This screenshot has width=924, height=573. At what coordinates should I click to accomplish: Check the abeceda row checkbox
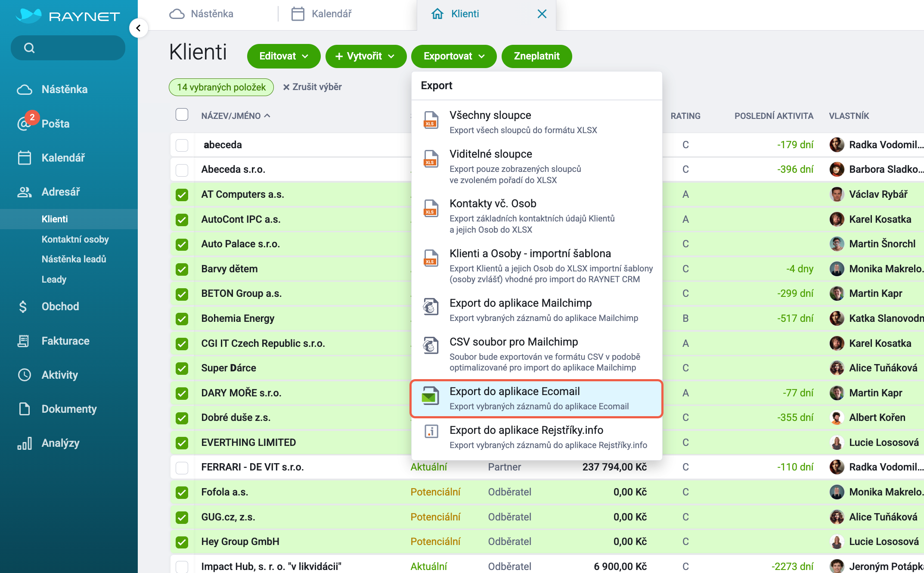coord(182,145)
